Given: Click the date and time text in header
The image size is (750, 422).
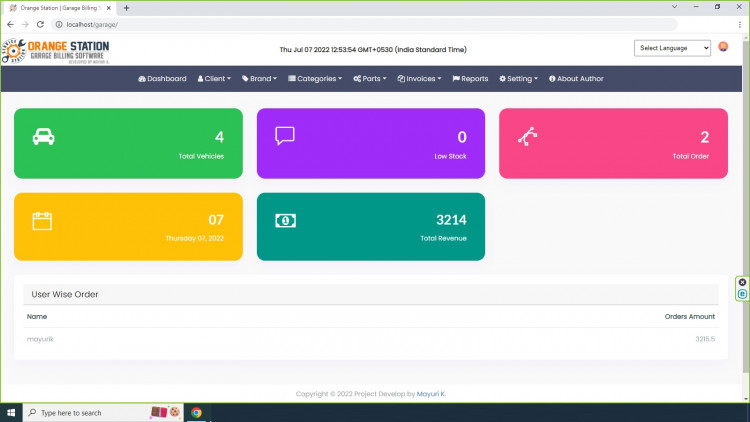Looking at the screenshot, I should click(373, 49).
